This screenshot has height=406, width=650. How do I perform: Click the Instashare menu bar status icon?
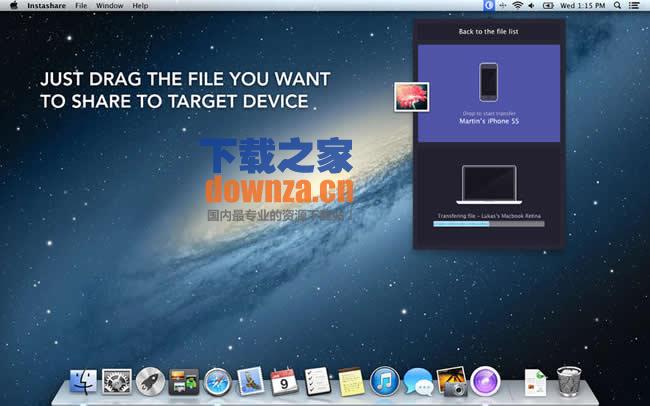[489, 5]
